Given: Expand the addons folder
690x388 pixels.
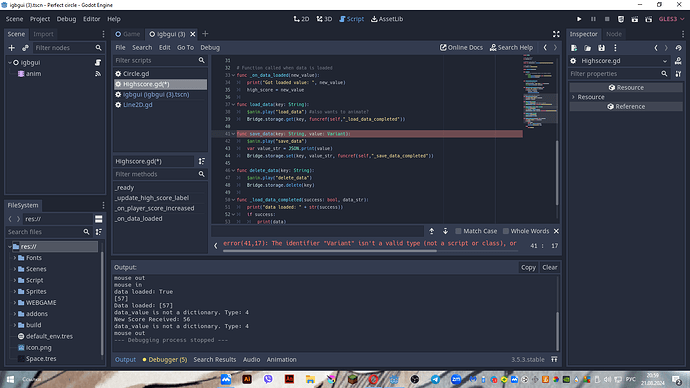Looking at the screenshot, I should click(15, 314).
